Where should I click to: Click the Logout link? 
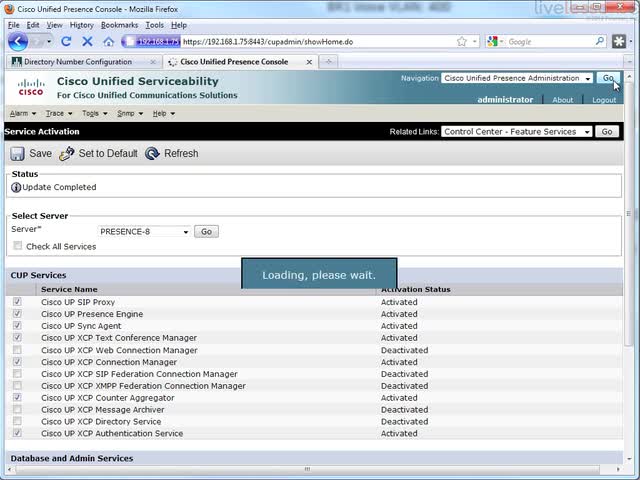pyautogui.click(x=604, y=100)
